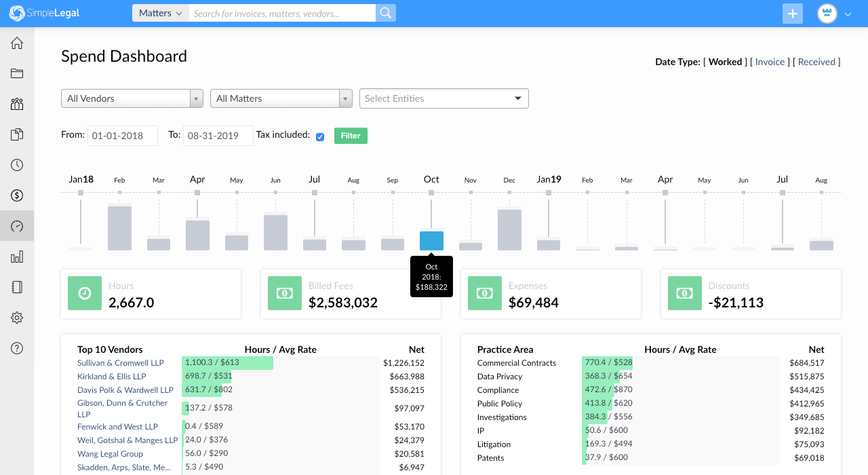Open the user account chevron menu
Screen dimensions: 868x475
tap(846, 14)
